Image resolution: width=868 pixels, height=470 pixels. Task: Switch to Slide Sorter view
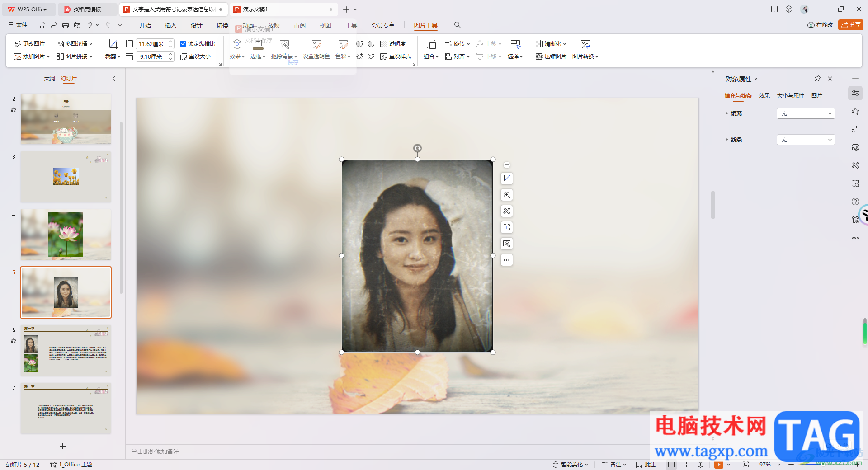click(686, 465)
